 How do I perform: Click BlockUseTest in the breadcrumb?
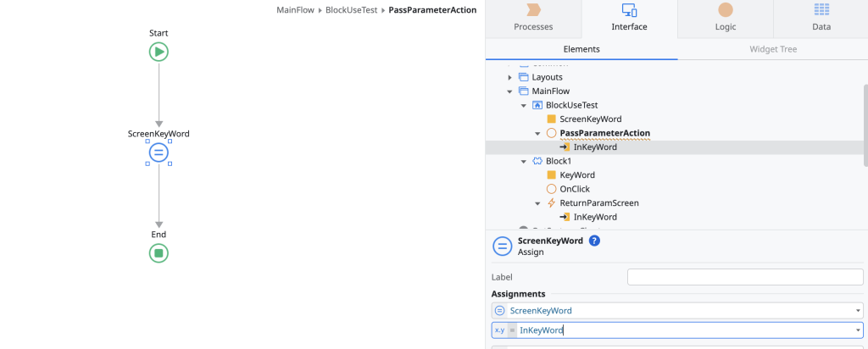(351, 10)
